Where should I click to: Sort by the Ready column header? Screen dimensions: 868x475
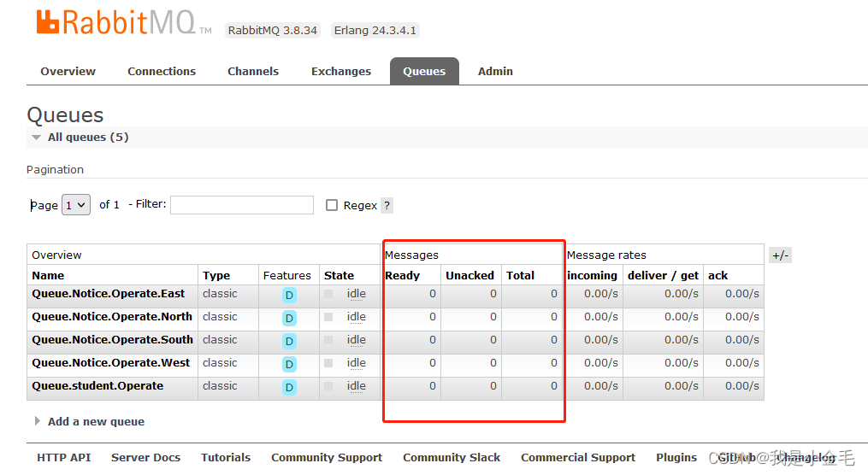[x=403, y=275]
